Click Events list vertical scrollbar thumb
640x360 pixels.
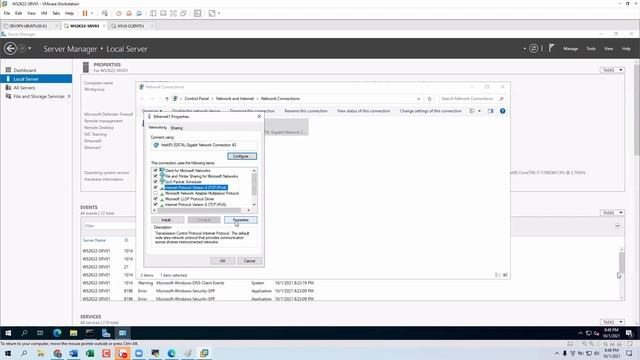click(622, 262)
